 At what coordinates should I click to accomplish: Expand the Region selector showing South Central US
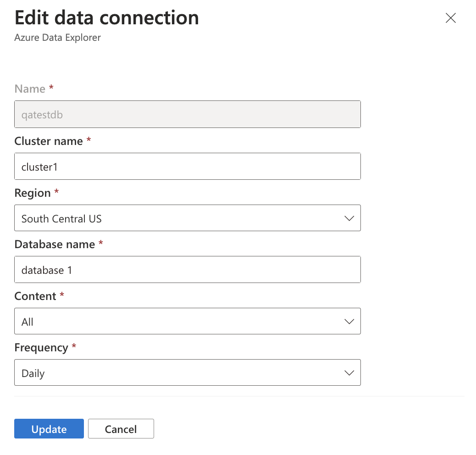click(187, 218)
